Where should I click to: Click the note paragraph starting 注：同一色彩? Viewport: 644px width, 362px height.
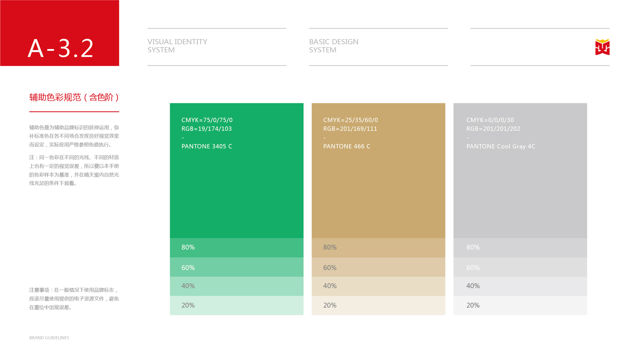[74, 170]
